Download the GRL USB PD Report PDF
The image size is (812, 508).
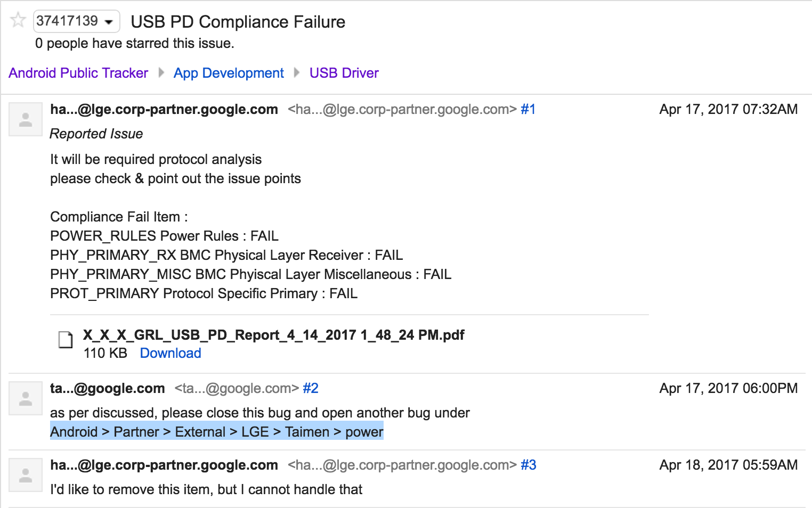coord(170,353)
